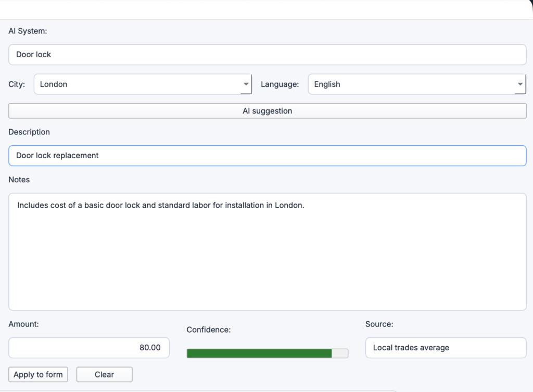
Task: Click the Amount field showing 80.00
Action: click(89, 348)
